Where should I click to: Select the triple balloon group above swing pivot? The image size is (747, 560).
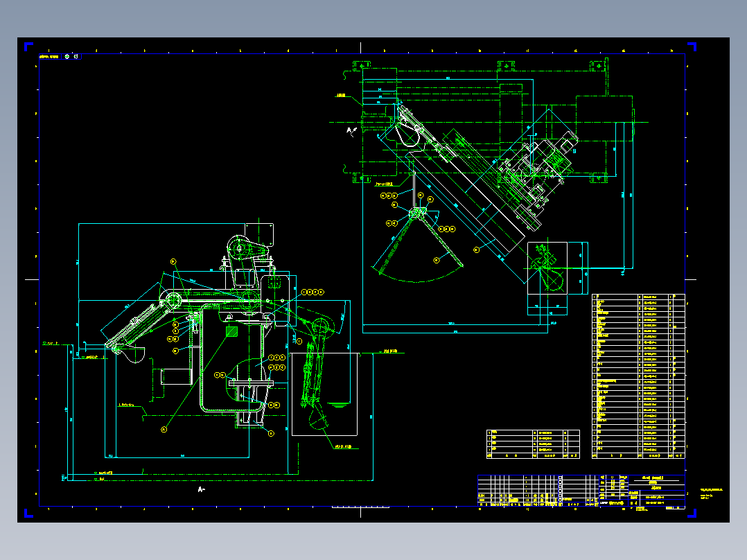(x=389, y=196)
